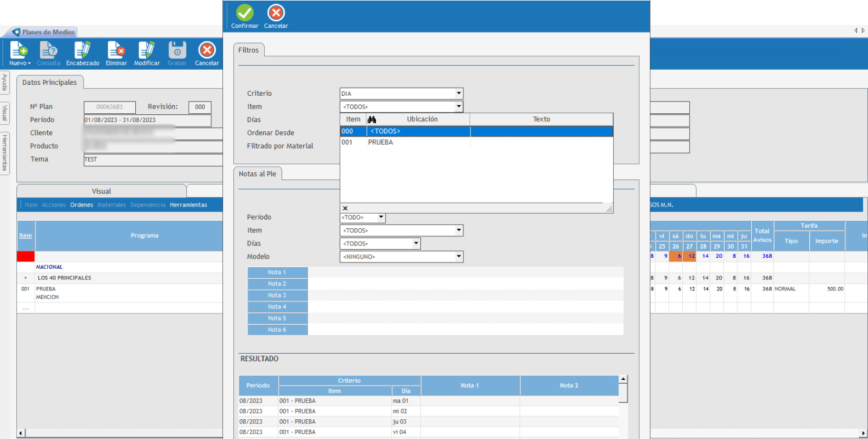Select the Notas al Pie tab
868x439 pixels.
[x=257, y=174]
